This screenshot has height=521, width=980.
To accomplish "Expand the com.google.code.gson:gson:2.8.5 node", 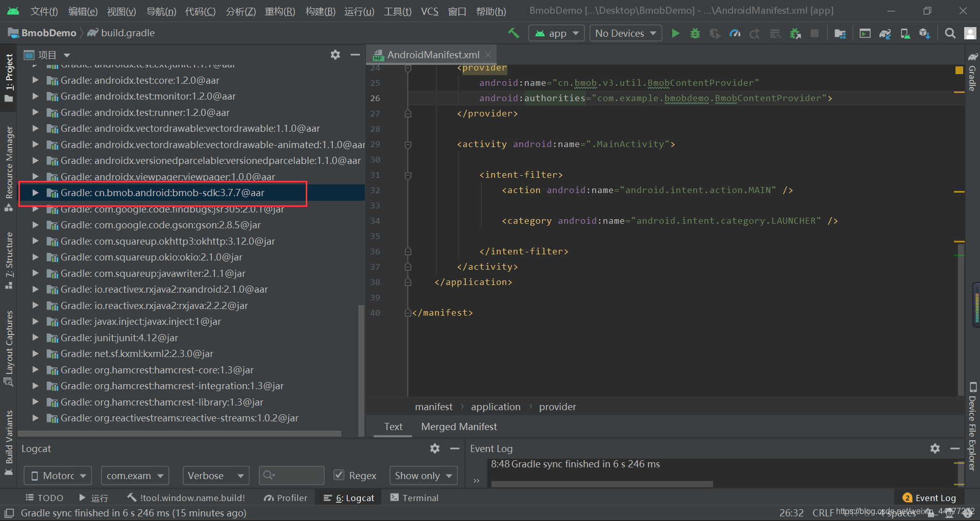I will 35,225.
